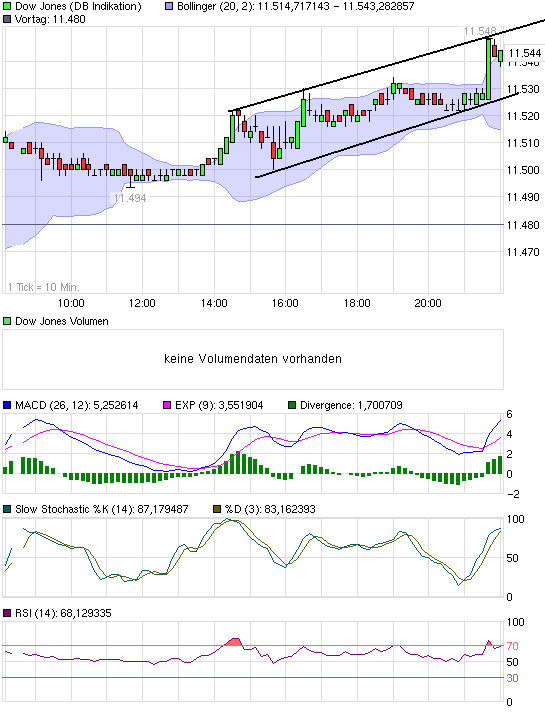Click the '1 Tick = 10 Min.' note
The image size is (545, 723).
pos(44,287)
